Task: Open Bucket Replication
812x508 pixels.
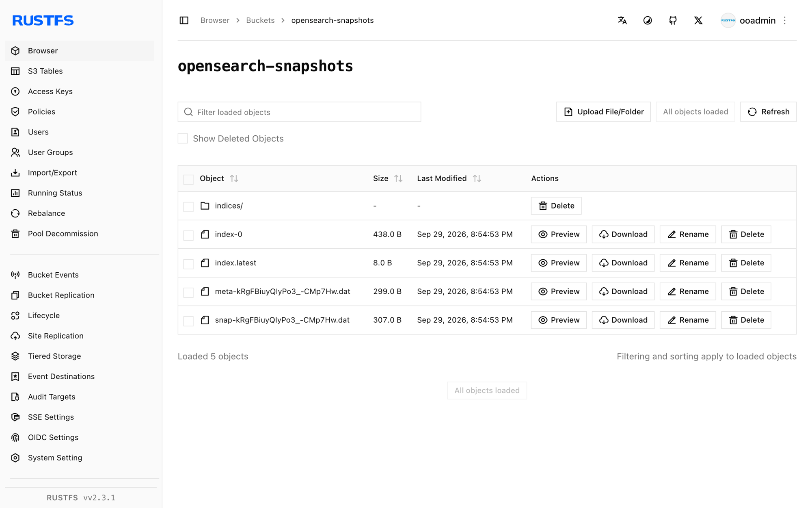Action: (x=80, y=295)
